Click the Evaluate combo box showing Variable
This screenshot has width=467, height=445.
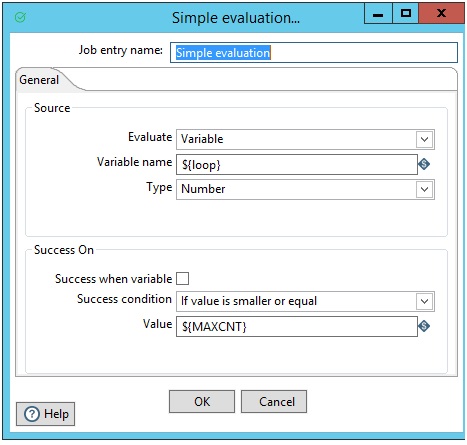click(305, 139)
